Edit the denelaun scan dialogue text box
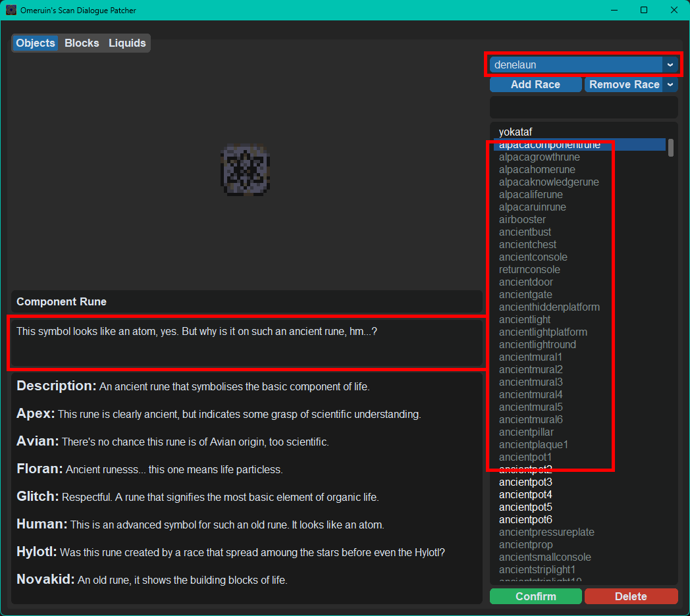This screenshot has width=690, height=616. [x=246, y=342]
